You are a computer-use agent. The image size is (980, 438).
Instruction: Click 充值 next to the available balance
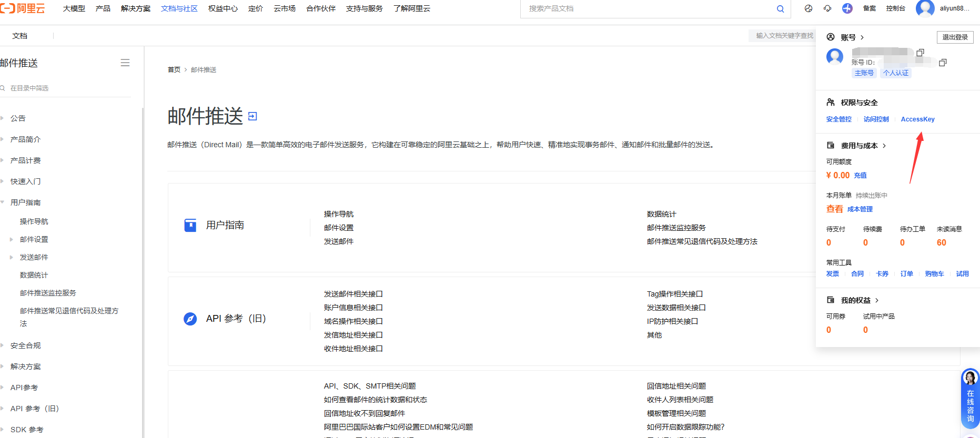pos(861,176)
